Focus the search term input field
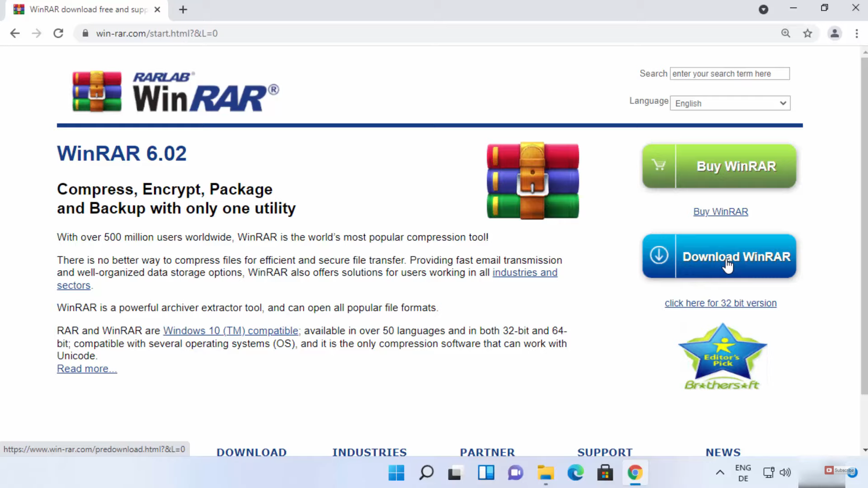The image size is (868, 488). (729, 74)
